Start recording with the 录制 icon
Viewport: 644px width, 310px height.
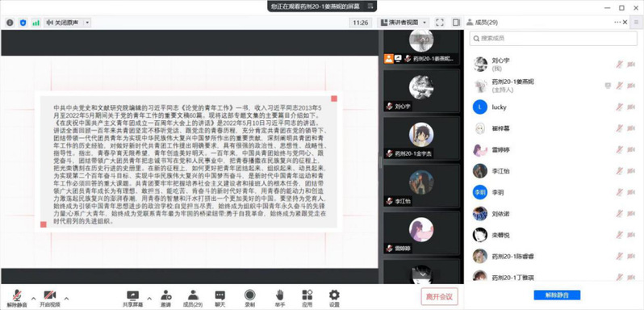249,295
